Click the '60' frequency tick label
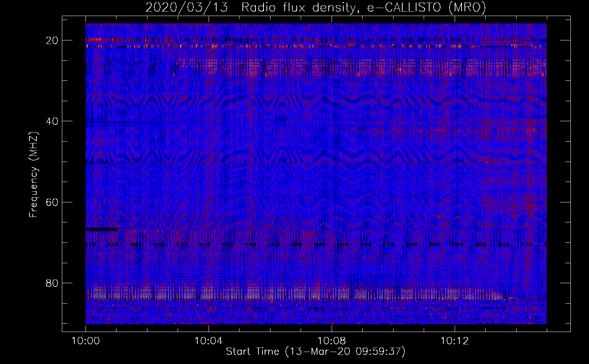 [52, 202]
